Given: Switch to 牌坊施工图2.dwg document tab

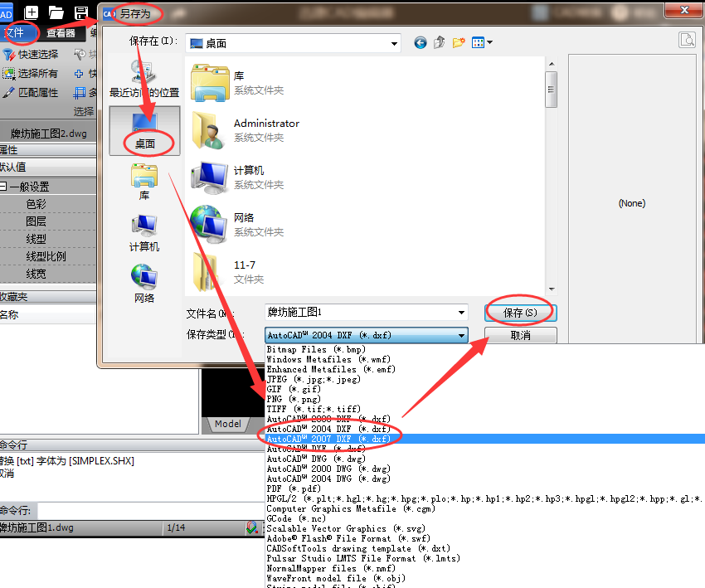Looking at the screenshot, I should [x=49, y=134].
